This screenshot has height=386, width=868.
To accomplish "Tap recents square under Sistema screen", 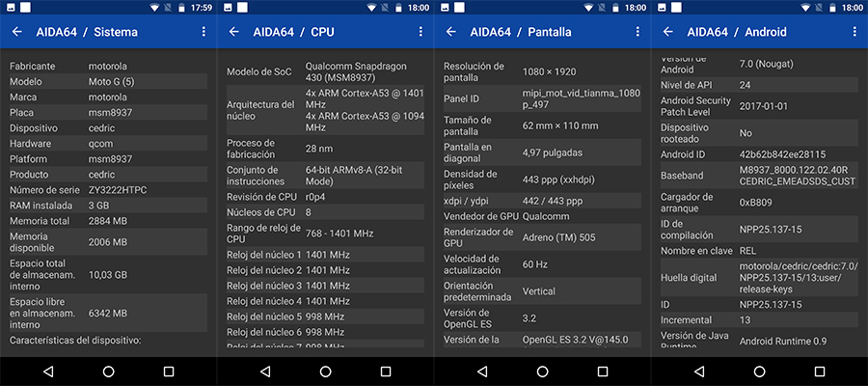I will coord(169,372).
